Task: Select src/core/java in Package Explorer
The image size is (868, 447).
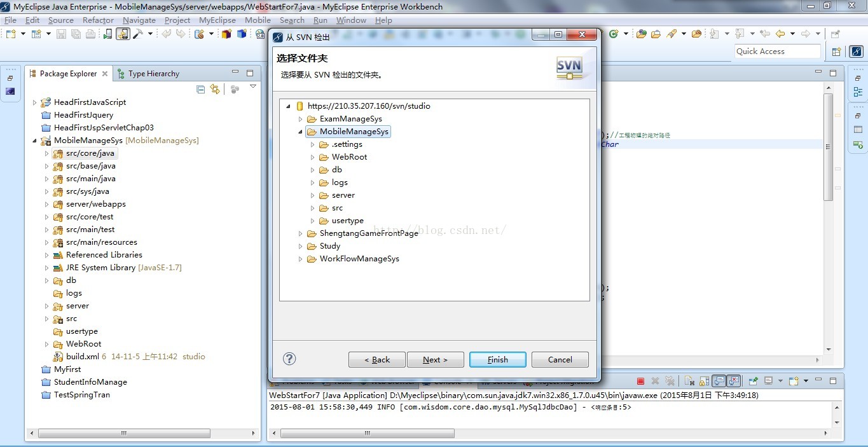Action: pyautogui.click(x=90, y=153)
